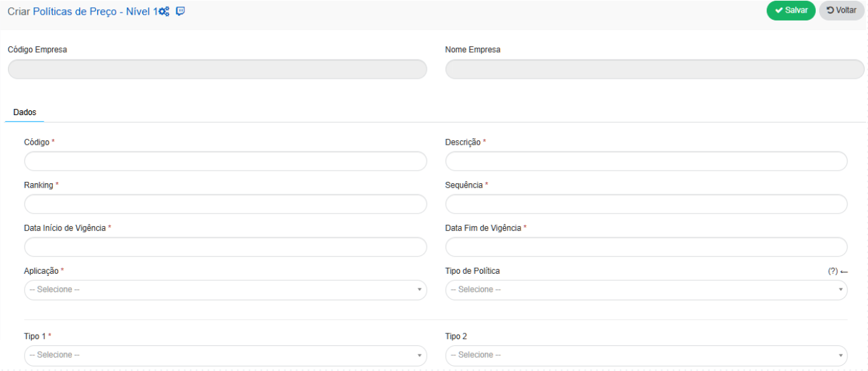The image size is (868, 371).
Task: Click the Código Empresa label
Action: coord(37,50)
